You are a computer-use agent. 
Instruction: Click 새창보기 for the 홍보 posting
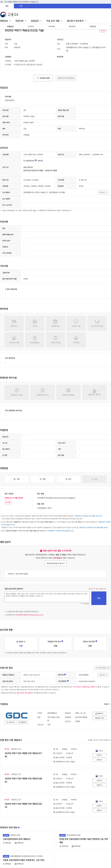[99, 785]
